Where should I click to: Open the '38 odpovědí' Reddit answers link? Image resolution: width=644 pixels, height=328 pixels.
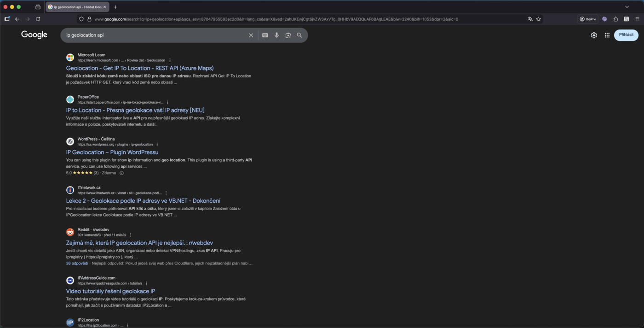[x=76, y=263]
